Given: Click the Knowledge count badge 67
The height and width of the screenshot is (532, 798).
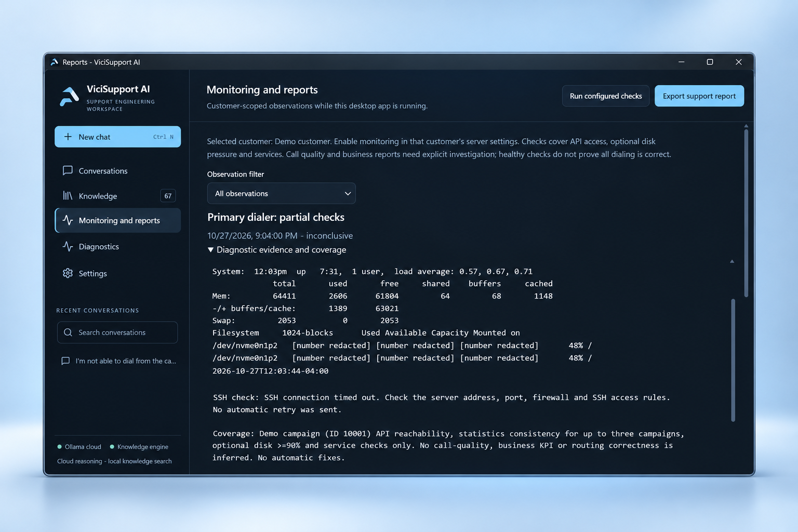Looking at the screenshot, I should [x=168, y=196].
